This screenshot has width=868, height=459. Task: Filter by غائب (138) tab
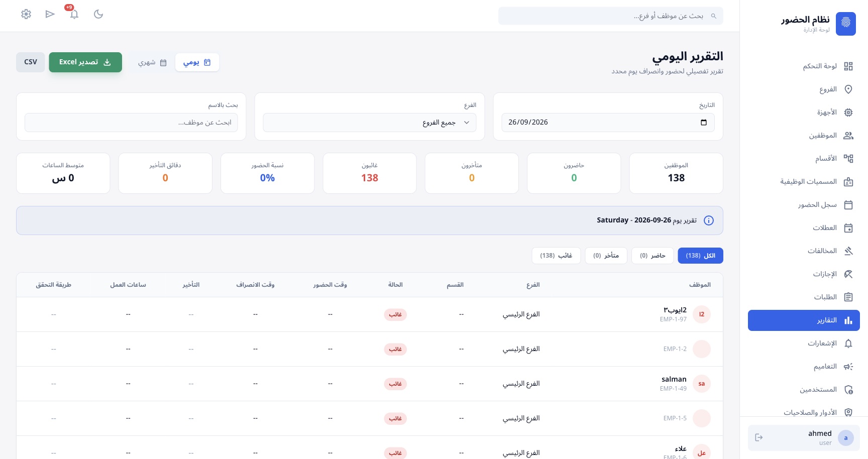point(556,256)
